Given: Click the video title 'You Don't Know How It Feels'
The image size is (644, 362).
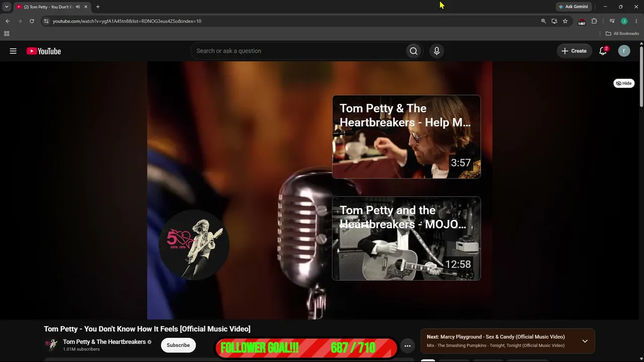Looking at the screenshot, I should [x=147, y=329].
